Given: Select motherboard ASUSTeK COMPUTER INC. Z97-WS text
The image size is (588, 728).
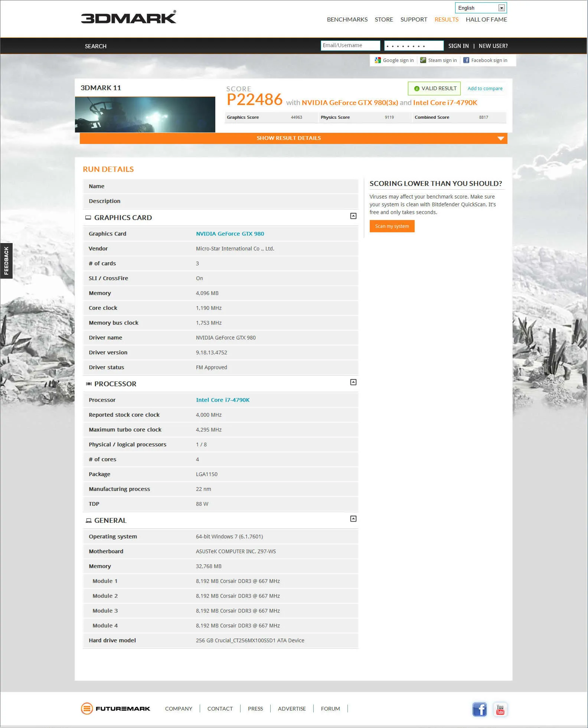Looking at the screenshot, I should tap(236, 551).
